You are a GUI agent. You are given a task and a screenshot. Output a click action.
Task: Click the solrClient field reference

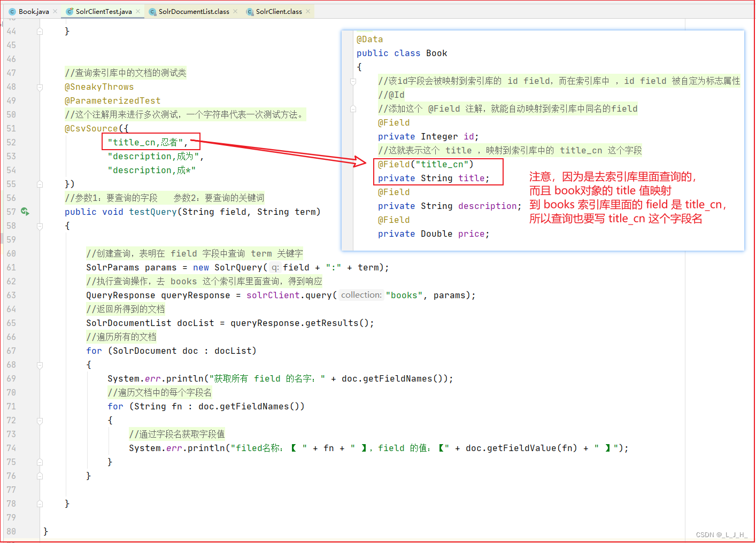pyautogui.click(x=273, y=295)
